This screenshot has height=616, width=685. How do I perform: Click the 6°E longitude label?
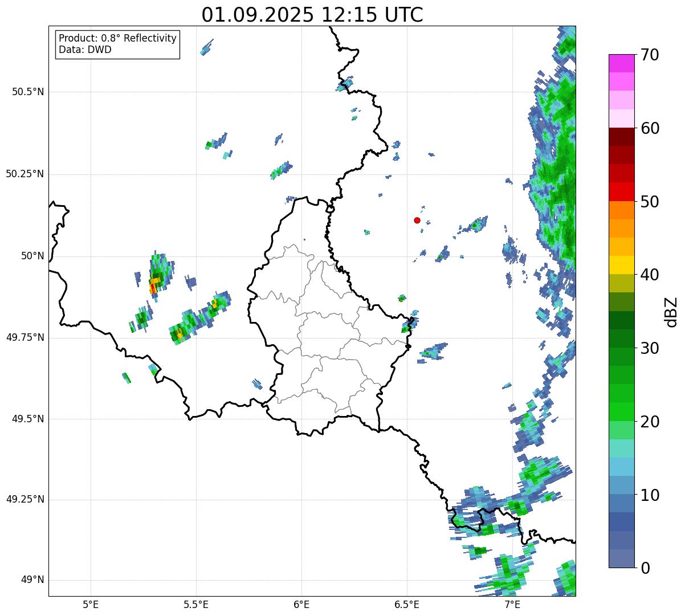[x=301, y=604]
